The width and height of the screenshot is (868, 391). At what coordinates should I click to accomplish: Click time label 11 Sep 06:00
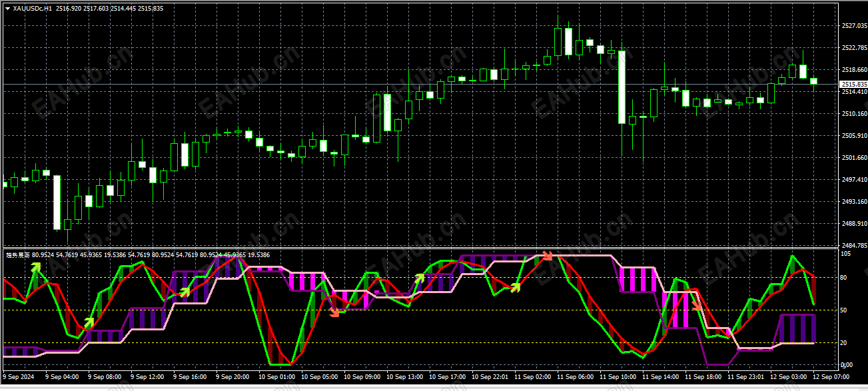(577, 377)
